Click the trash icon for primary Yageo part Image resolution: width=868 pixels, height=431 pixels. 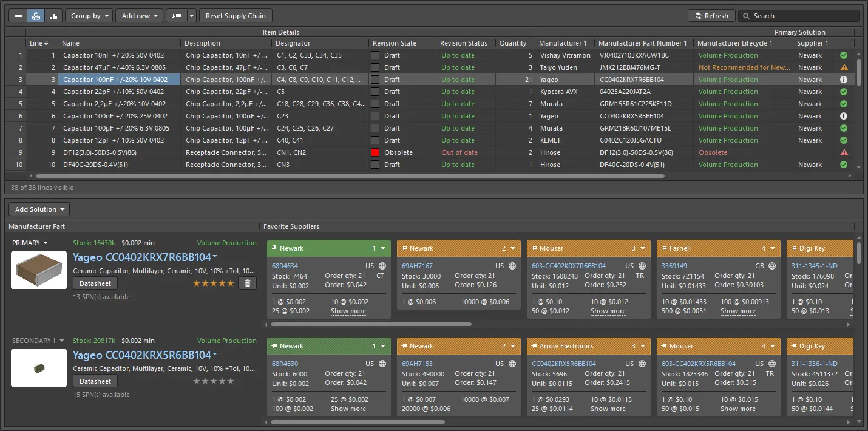247,283
